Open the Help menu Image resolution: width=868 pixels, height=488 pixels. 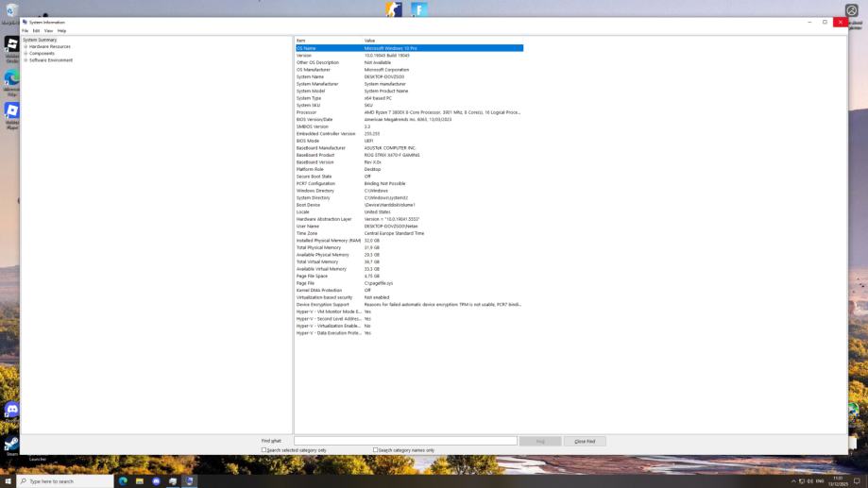pyautogui.click(x=61, y=30)
